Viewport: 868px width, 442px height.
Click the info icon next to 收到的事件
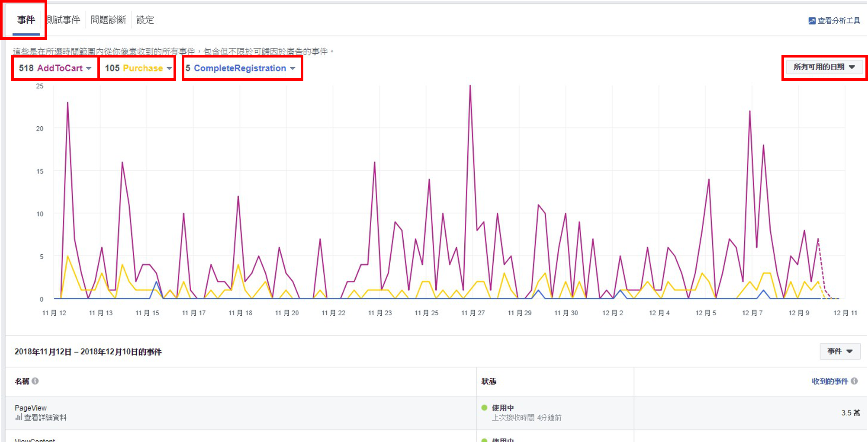tap(854, 381)
